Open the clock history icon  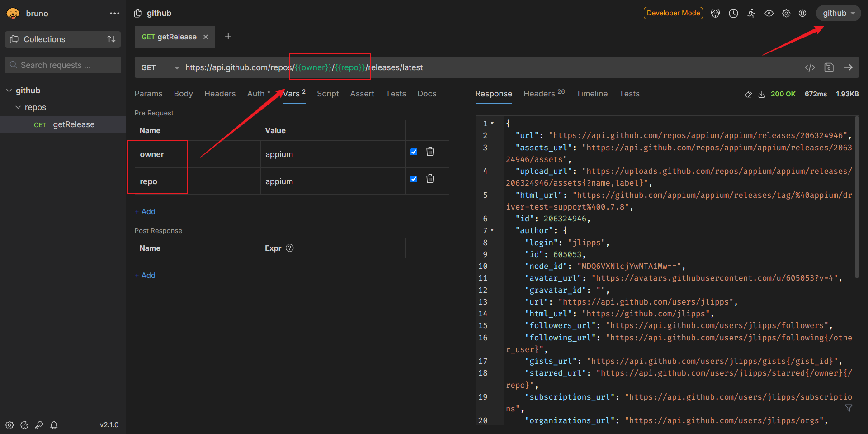[x=733, y=13]
